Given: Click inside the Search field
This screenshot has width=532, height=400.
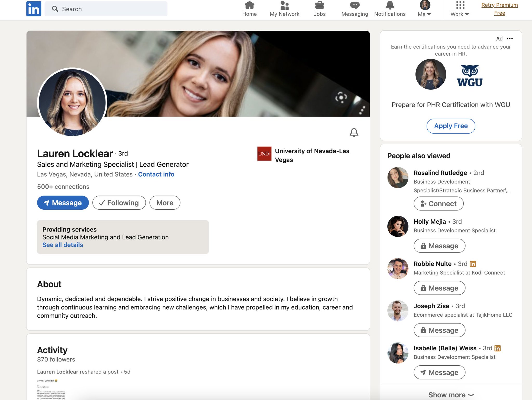Looking at the screenshot, I should [104, 9].
